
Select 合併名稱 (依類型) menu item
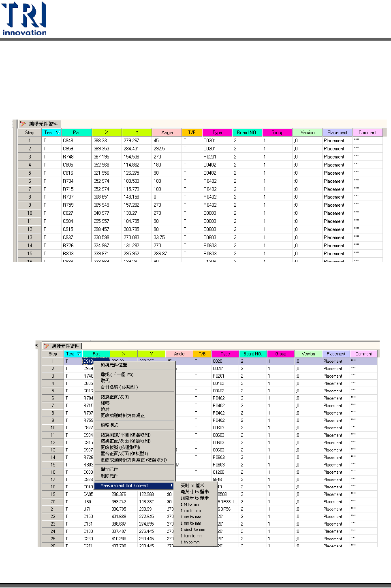point(119,387)
